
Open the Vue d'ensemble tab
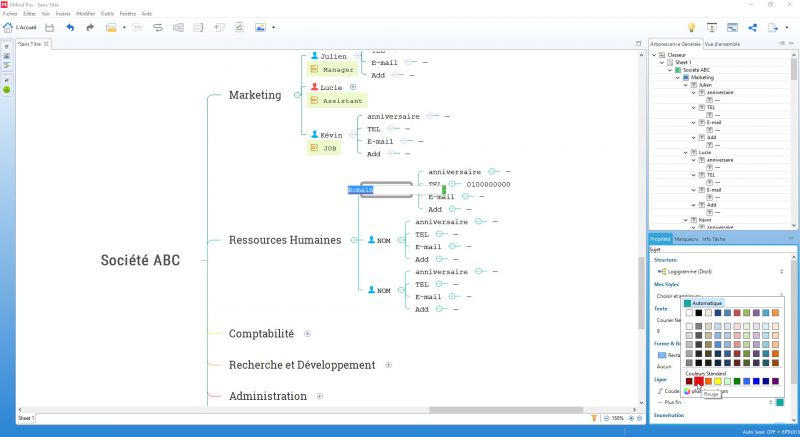(722, 44)
